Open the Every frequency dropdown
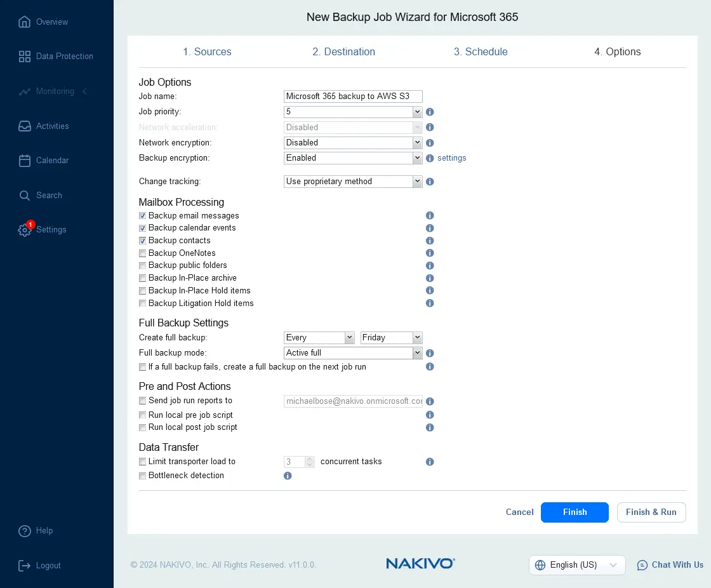Screen dimensions: 711x588 (319, 338)
